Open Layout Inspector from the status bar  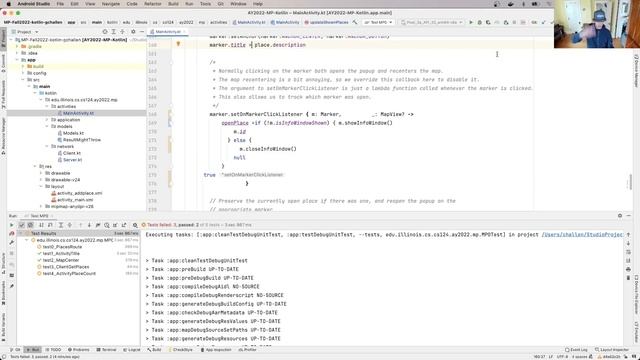612,350
